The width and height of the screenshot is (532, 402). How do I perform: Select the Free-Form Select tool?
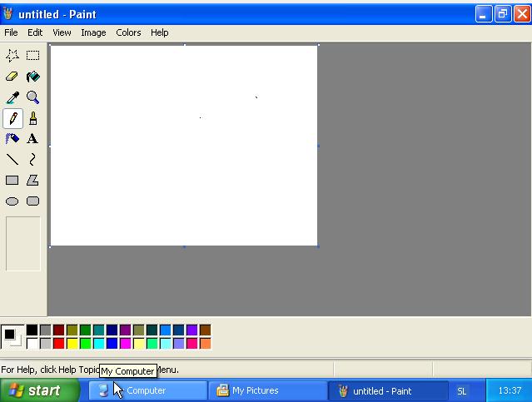point(12,55)
